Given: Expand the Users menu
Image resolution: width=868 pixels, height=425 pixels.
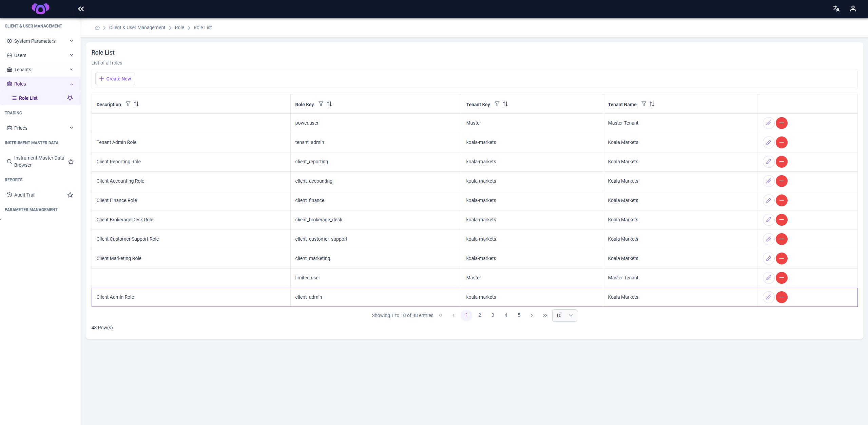Looking at the screenshot, I should click(x=40, y=55).
